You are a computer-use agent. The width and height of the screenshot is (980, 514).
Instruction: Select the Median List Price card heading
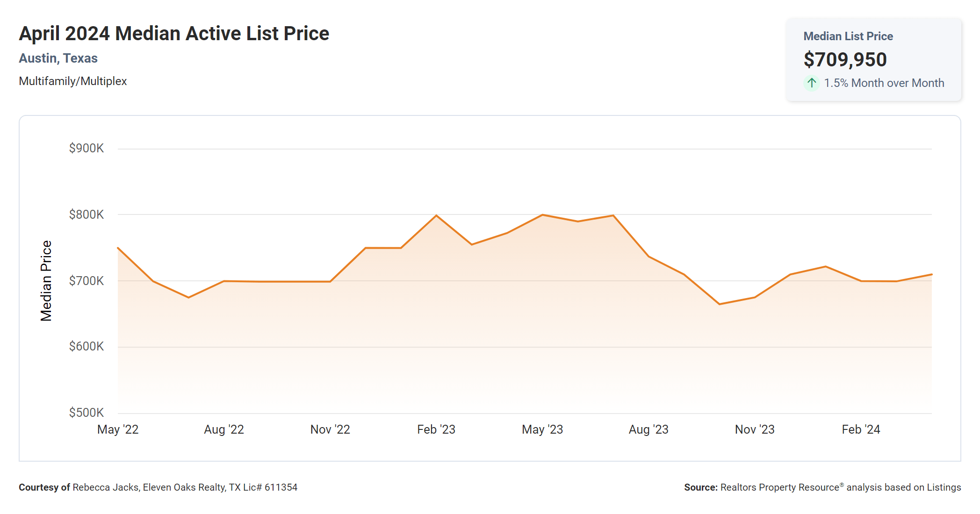(848, 36)
